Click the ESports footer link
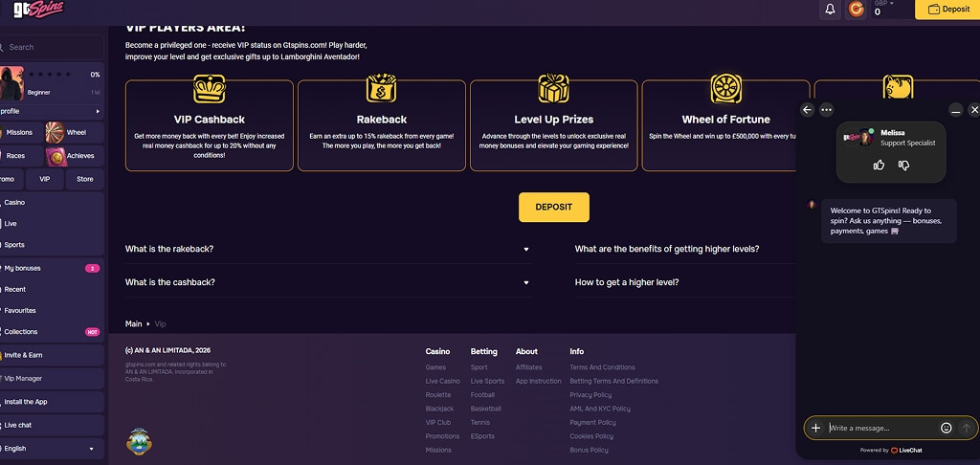Viewport: 980px width, 465px height. [x=480, y=436]
